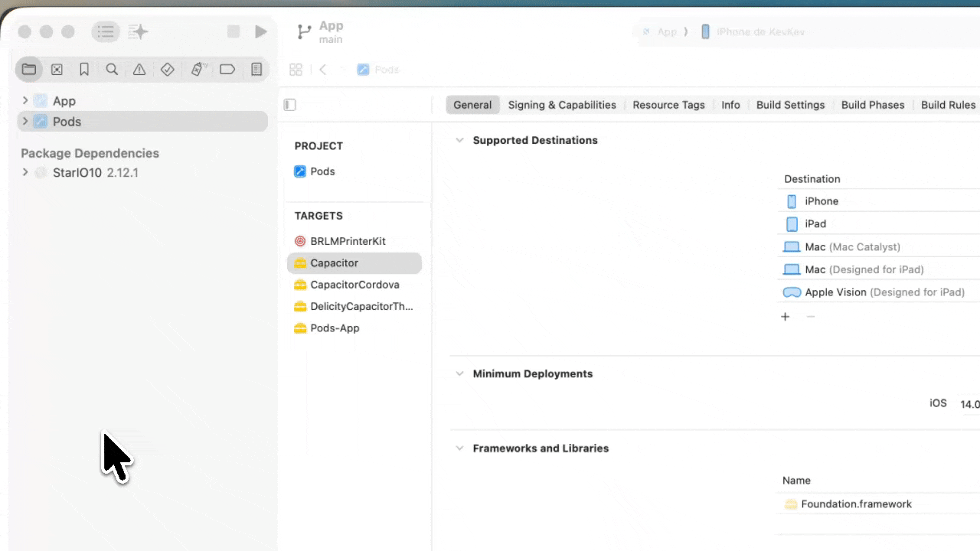The height and width of the screenshot is (551, 980).
Task: Collapse the Frameworks and Libraries section
Action: click(x=459, y=448)
